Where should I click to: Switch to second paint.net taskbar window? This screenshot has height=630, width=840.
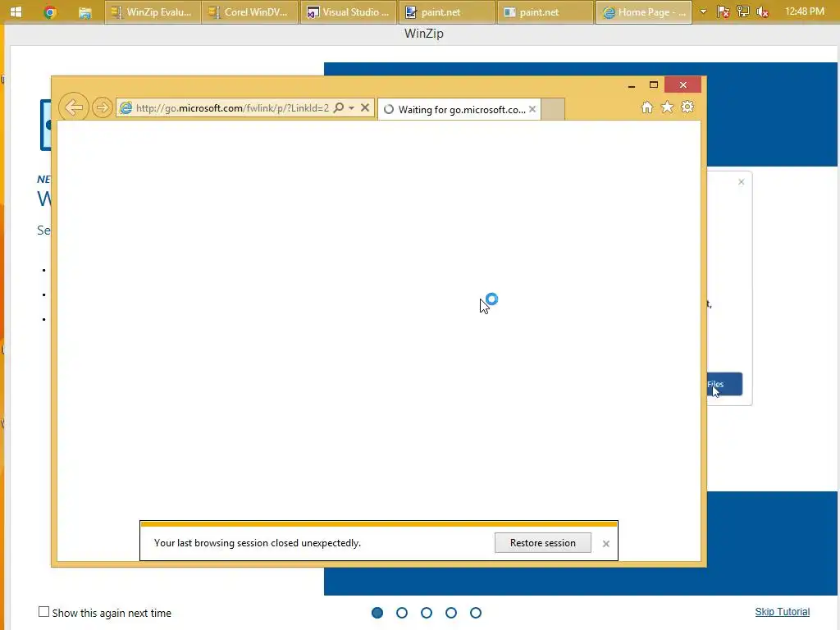(x=546, y=11)
